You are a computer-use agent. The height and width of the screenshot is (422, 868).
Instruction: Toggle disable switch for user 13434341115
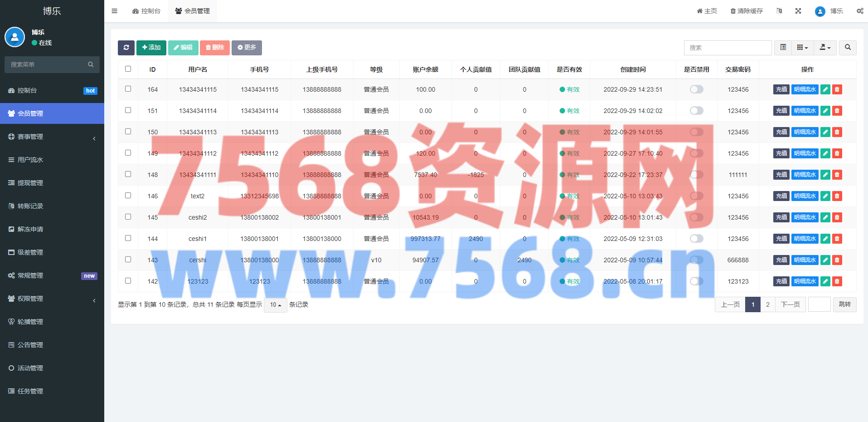tap(696, 89)
